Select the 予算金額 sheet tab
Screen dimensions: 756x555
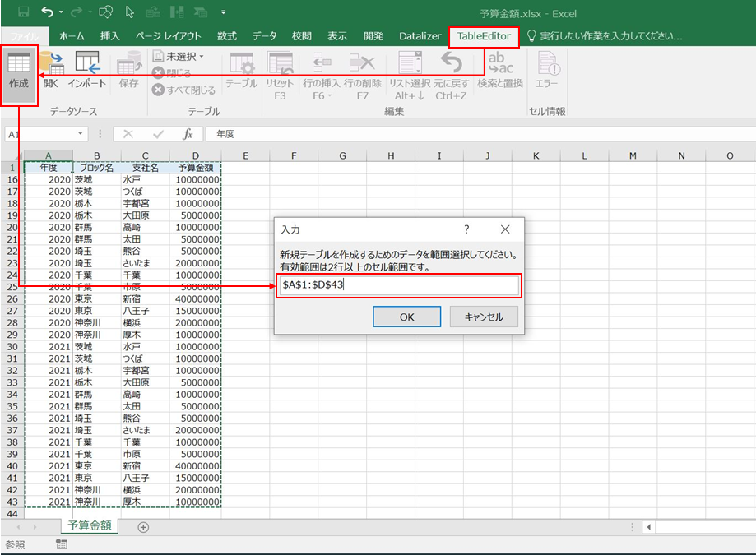(90, 526)
